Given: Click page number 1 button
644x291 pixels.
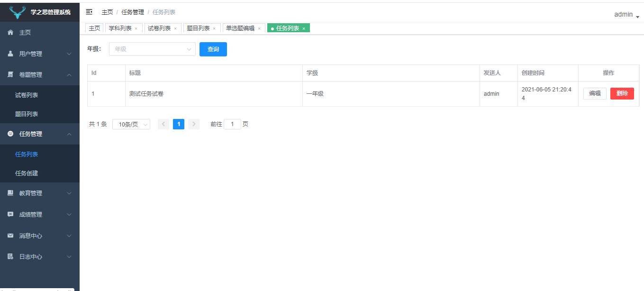Looking at the screenshot, I should point(179,124).
